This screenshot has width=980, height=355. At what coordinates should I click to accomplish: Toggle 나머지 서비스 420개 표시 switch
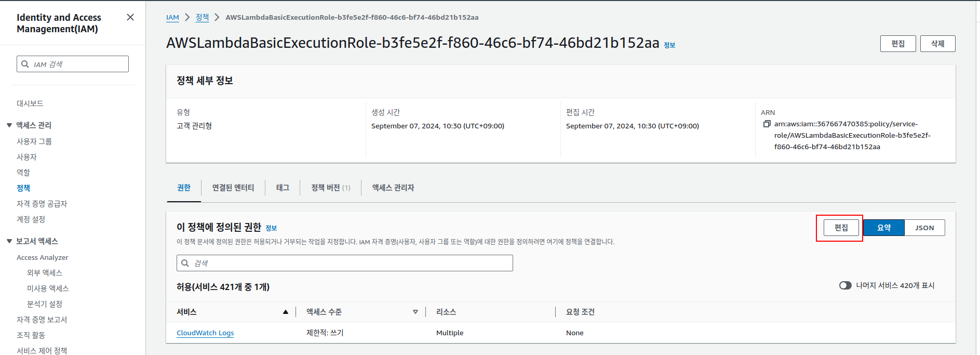coord(845,285)
